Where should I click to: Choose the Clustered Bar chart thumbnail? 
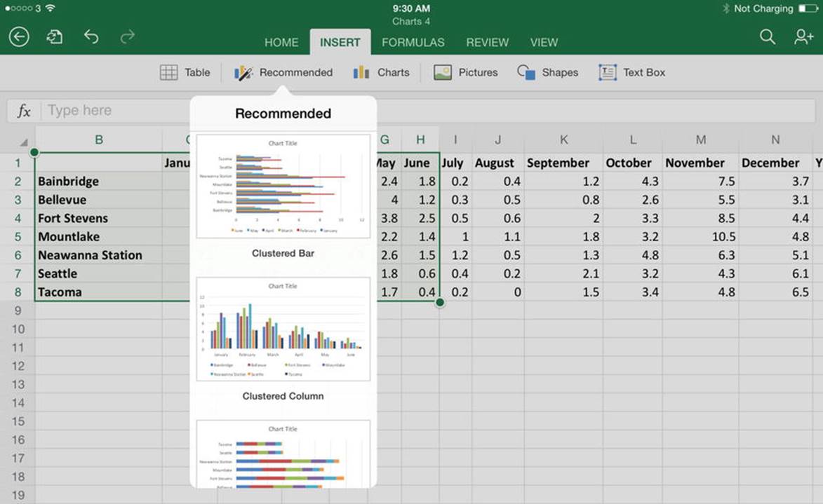[x=283, y=186]
